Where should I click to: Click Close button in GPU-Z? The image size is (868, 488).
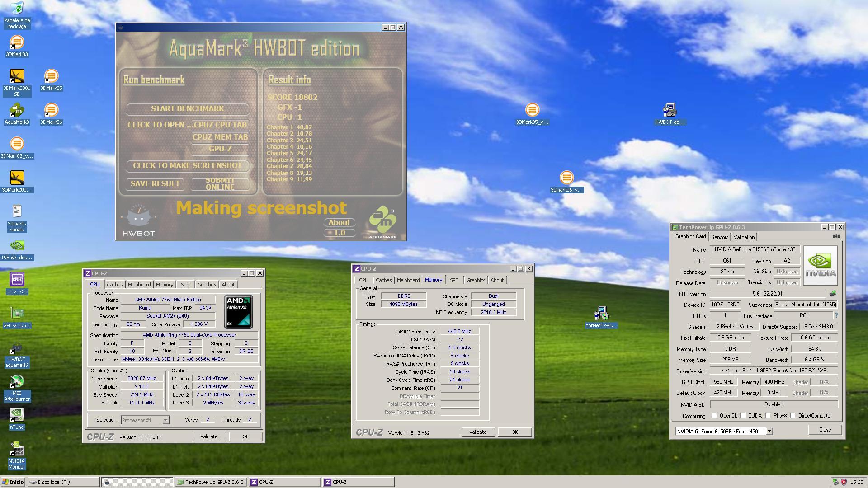coord(825,430)
